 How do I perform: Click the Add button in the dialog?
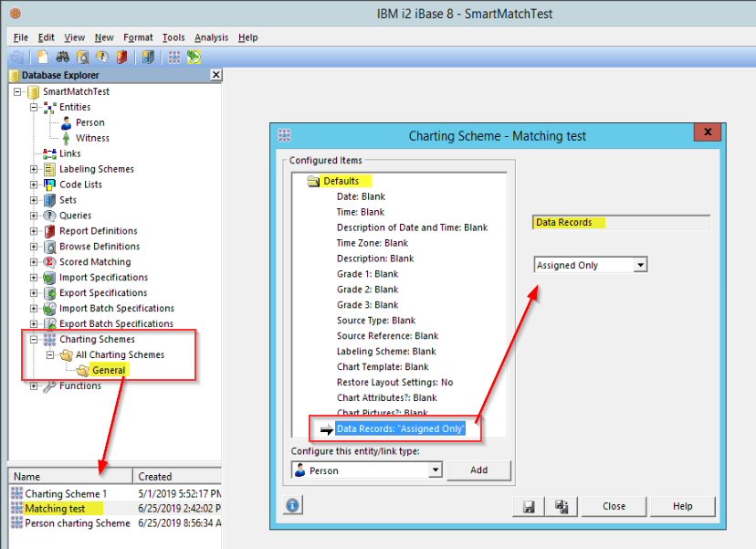click(x=478, y=470)
